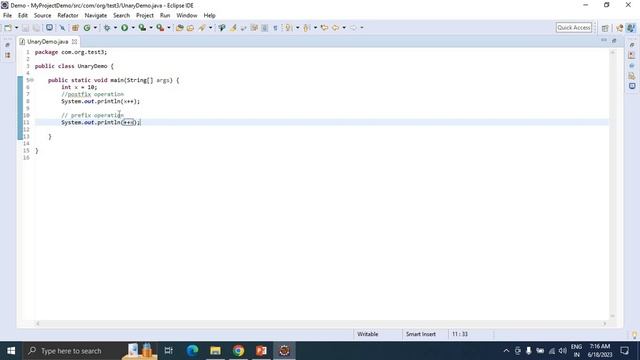Click the Search flashlight icon
This screenshot has height=360, width=640.
(x=202, y=28)
